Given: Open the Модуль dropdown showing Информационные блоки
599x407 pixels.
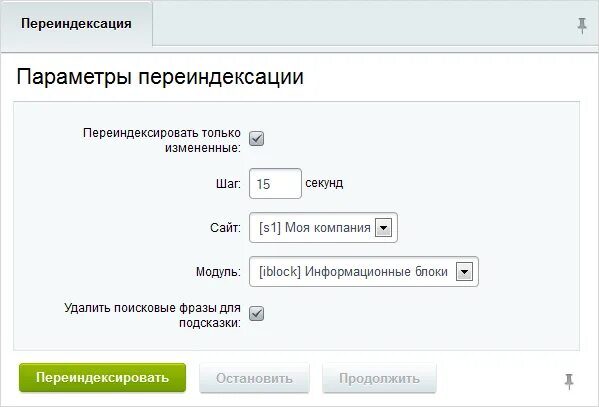Looking at the screenshot, I should [364, 272].
